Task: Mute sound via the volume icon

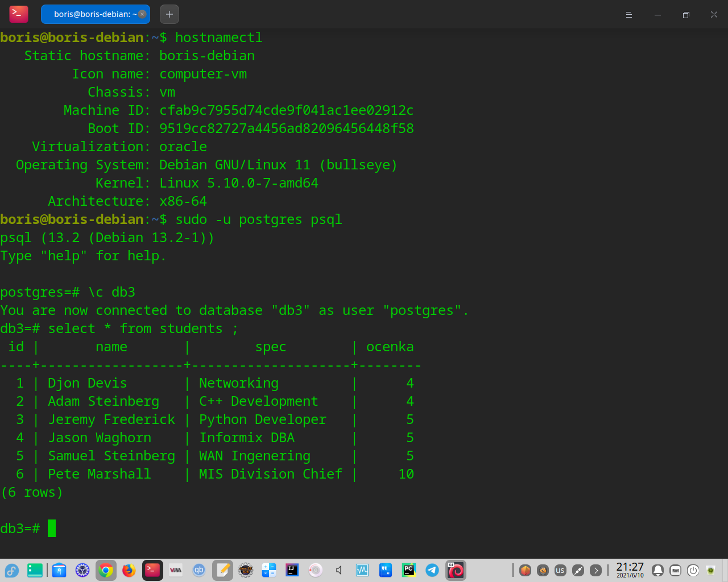Action: (x=338, y=570)
